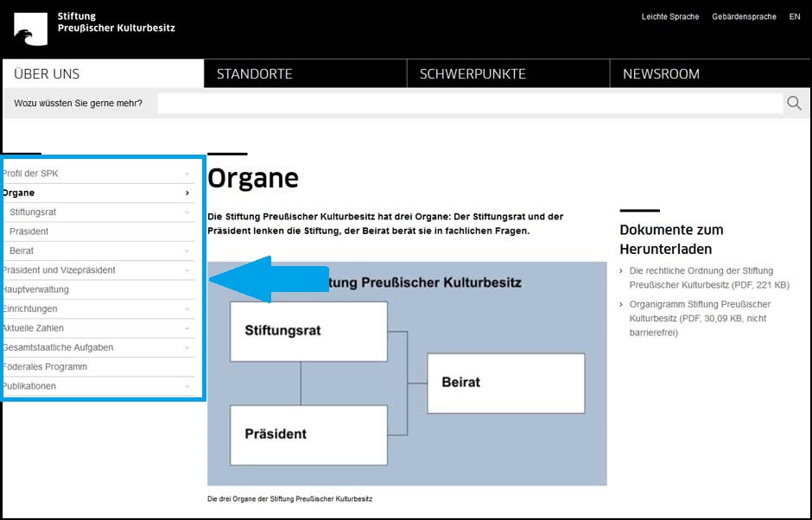Click the magnifying glass search icon
Viewport: 812px width, 520px height.
click(794, 104)
